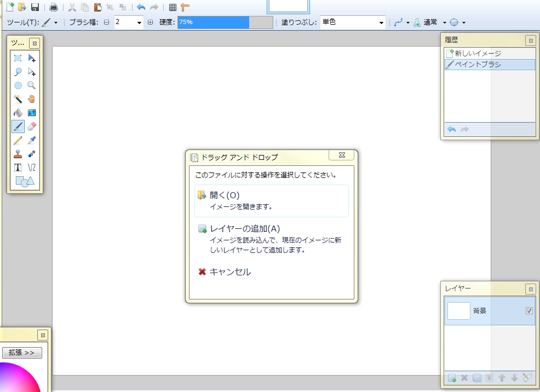Click move layer down arrow

[x=514, y=378]
